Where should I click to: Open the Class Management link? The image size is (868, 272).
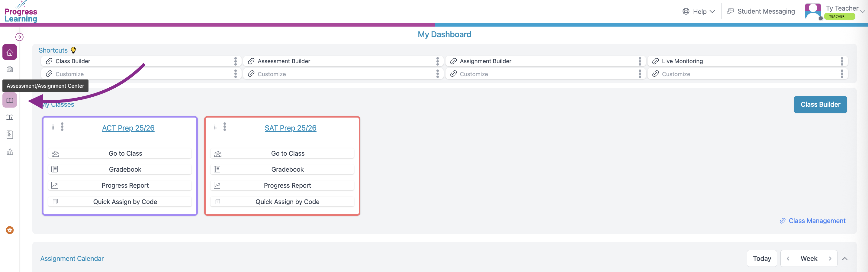(812, 221)
